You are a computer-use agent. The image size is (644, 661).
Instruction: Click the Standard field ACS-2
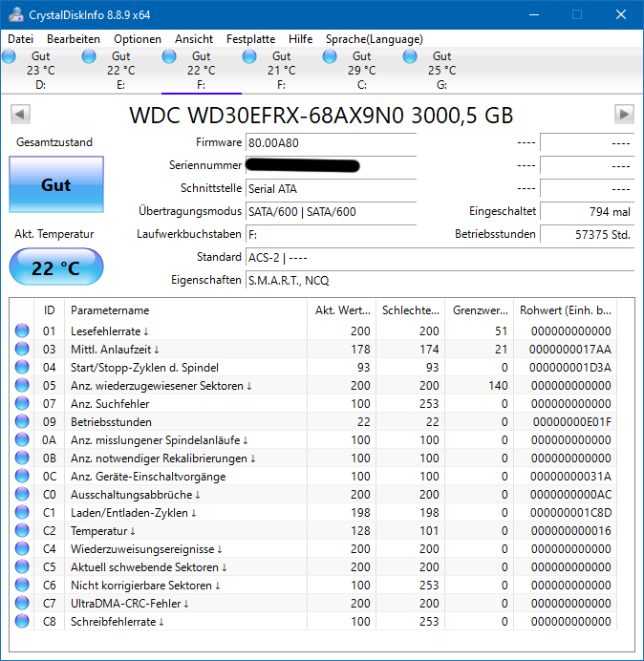tap(440, 258)
